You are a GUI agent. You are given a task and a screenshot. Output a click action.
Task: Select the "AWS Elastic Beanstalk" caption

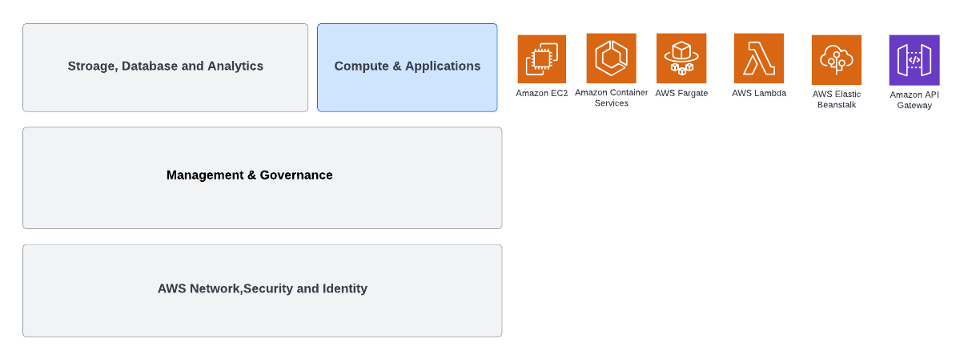tap(837, 99)
